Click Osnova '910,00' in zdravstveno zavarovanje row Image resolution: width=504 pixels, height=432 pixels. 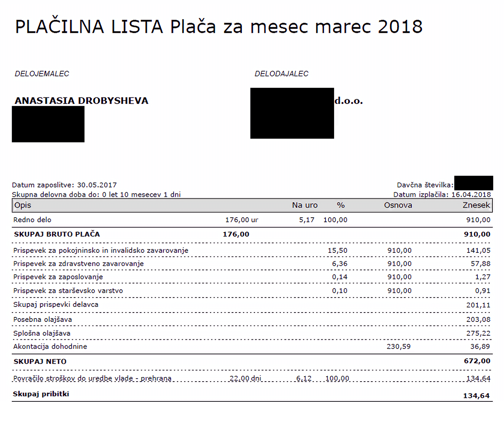(x=399, y=264)
